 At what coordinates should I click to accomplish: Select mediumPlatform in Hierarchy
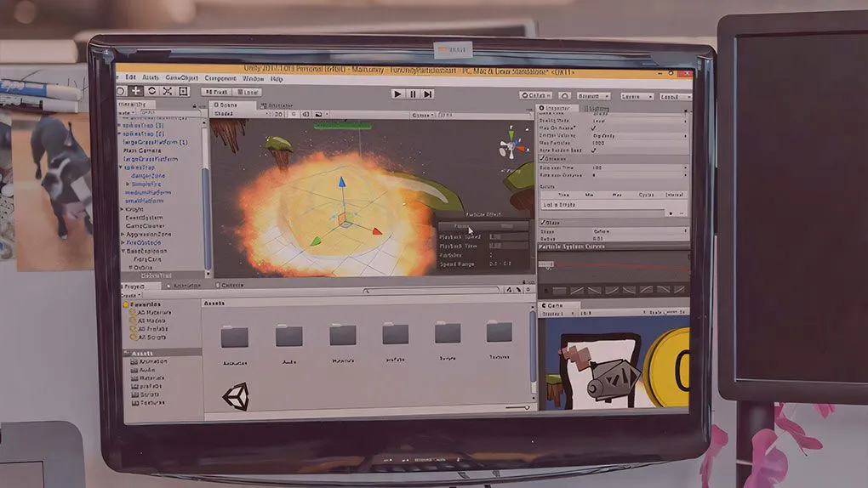pos(148,192)
